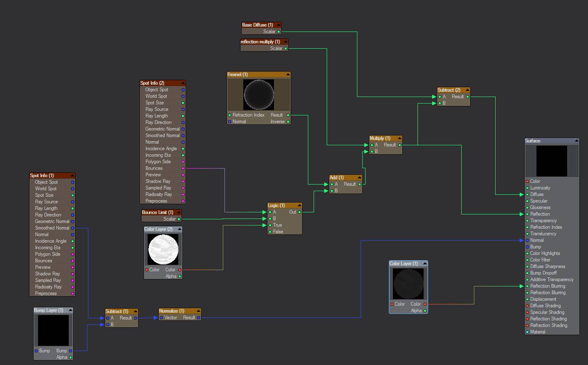This screenshot has width=588, height=365.
Task: Select the reflection multiply (1) node header
Action: pos(260,42)
